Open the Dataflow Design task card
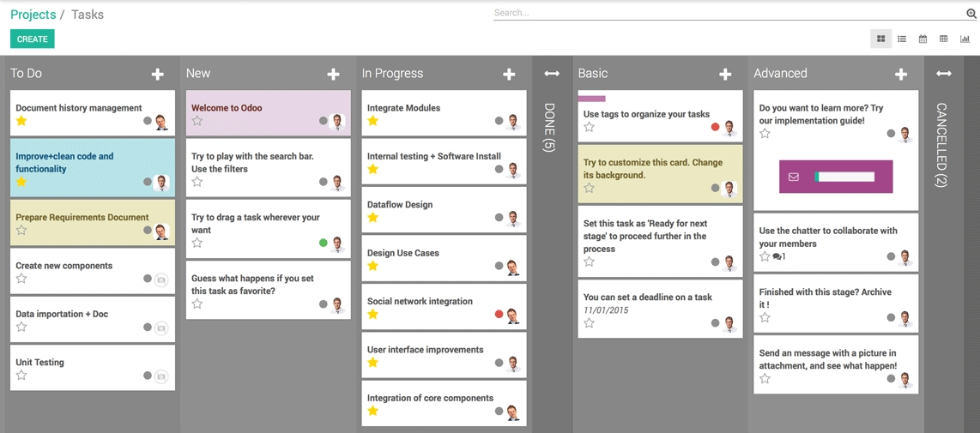This screenshot has width=980, height=433. tap(444, 209)
